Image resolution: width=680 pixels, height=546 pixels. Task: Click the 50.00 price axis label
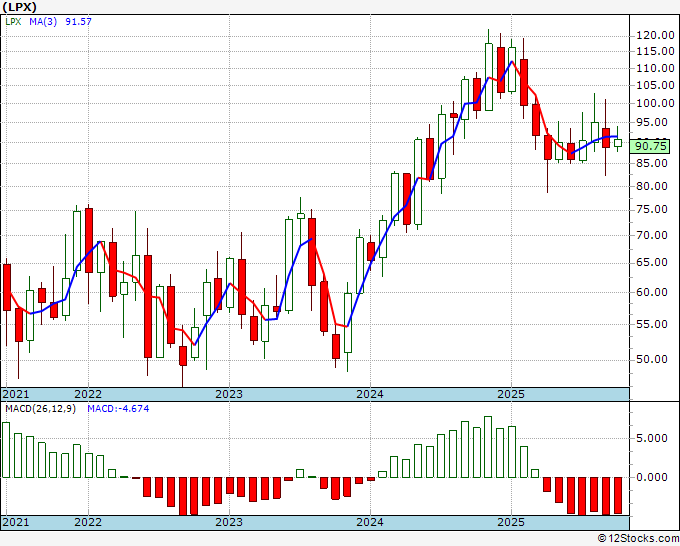click(x=652, y=360)
